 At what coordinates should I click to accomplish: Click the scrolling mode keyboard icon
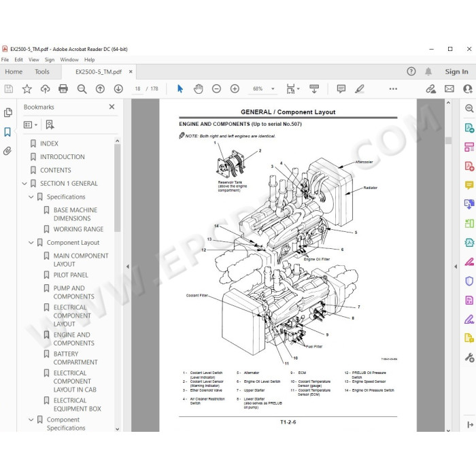tap(314, 89)
